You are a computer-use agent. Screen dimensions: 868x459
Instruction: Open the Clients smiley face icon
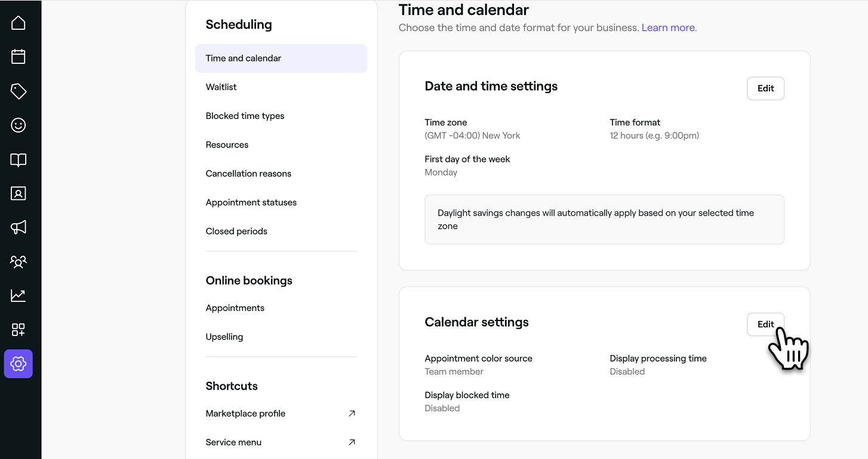click(19, 125)
